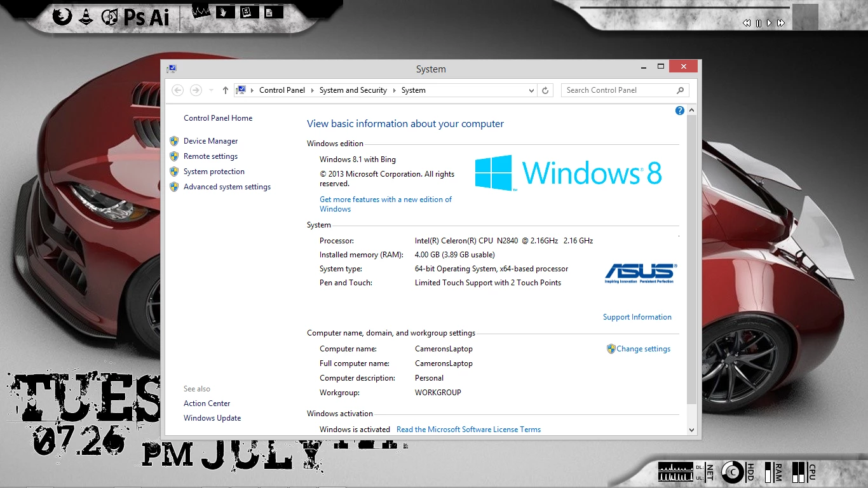Expand the arrow after System and Security
868x488 pixels.
pos(395,90)
